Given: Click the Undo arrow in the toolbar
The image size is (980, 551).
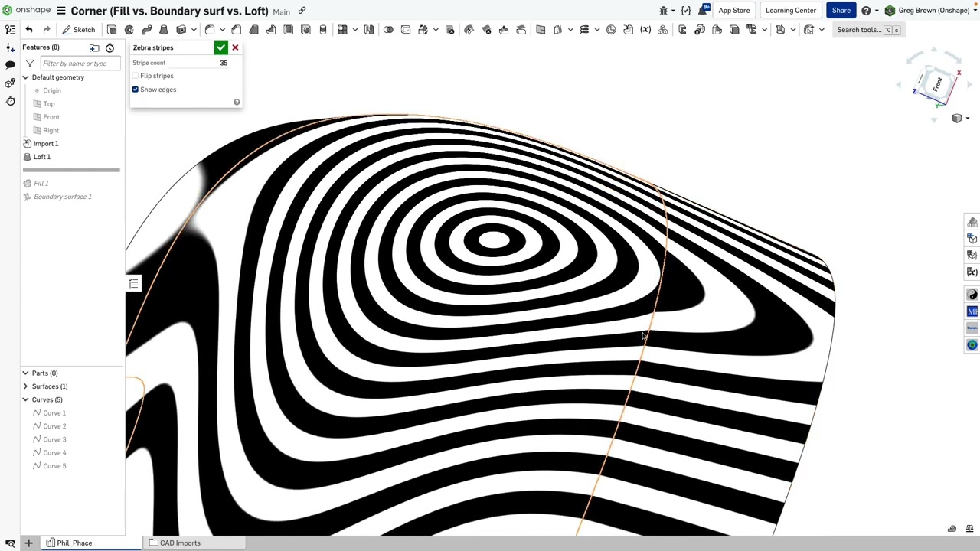Looking at the screenshot, I should click(29, 30).
